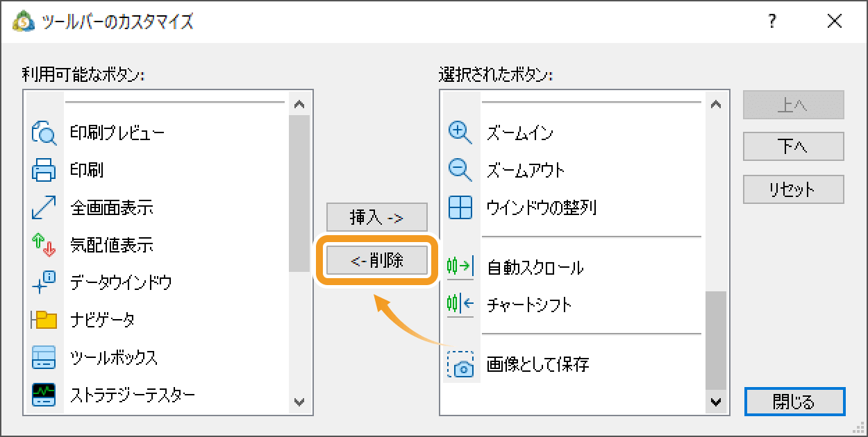
Task: Select ナビゲータ text in the list
Action: [102, 320]
